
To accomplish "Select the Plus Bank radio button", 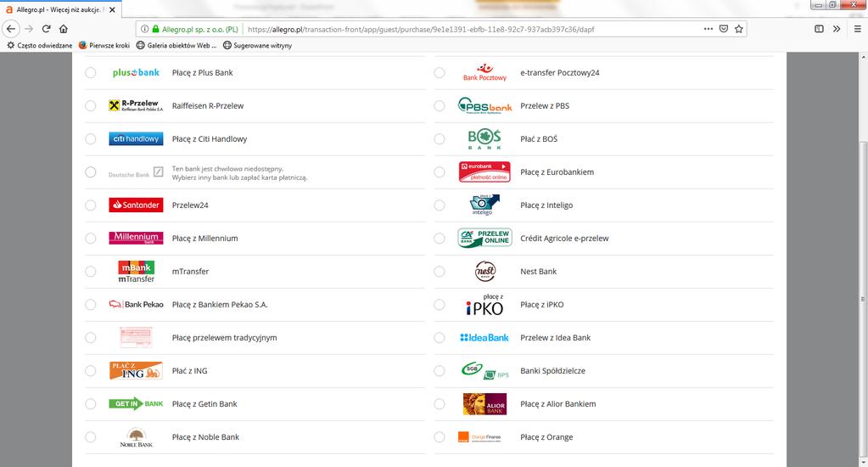I will tap(91, 72).
